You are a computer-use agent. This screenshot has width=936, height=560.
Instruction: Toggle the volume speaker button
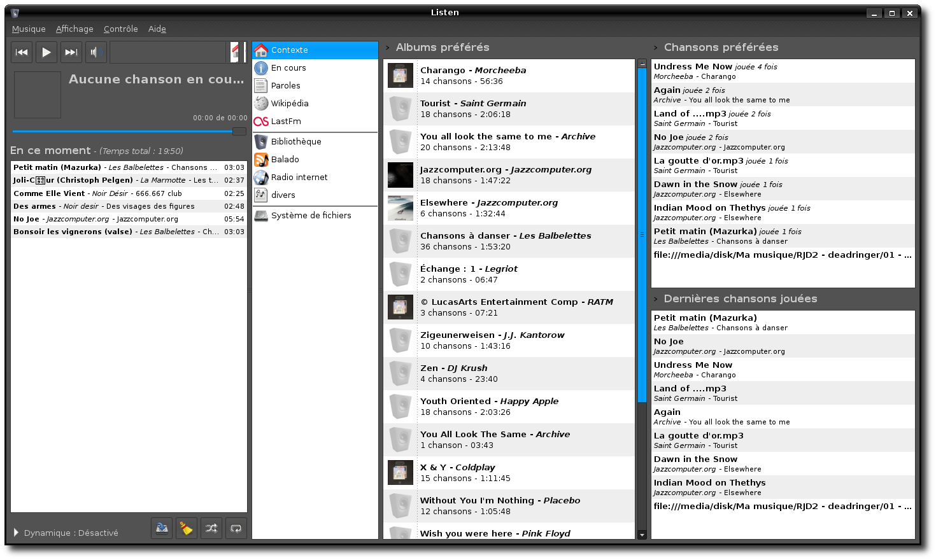(96, 52)
